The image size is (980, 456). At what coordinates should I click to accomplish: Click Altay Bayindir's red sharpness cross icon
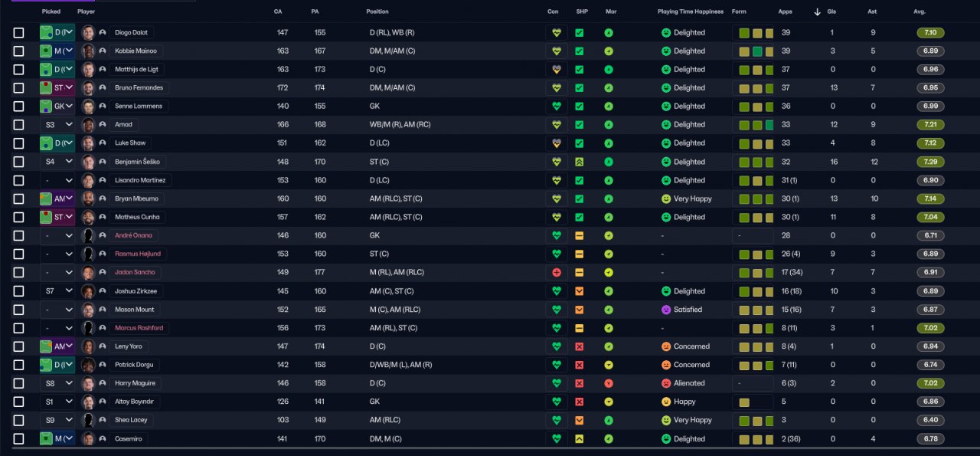coord(580,402)
